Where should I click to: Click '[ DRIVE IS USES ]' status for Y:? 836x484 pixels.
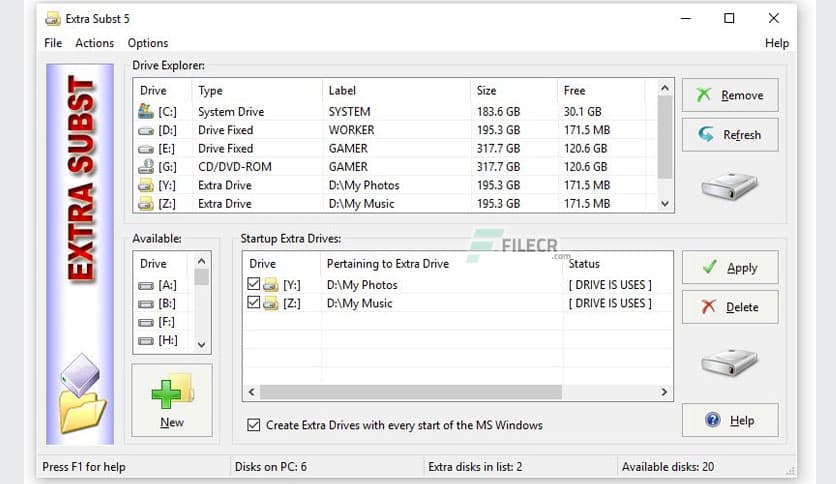point(610,285)
